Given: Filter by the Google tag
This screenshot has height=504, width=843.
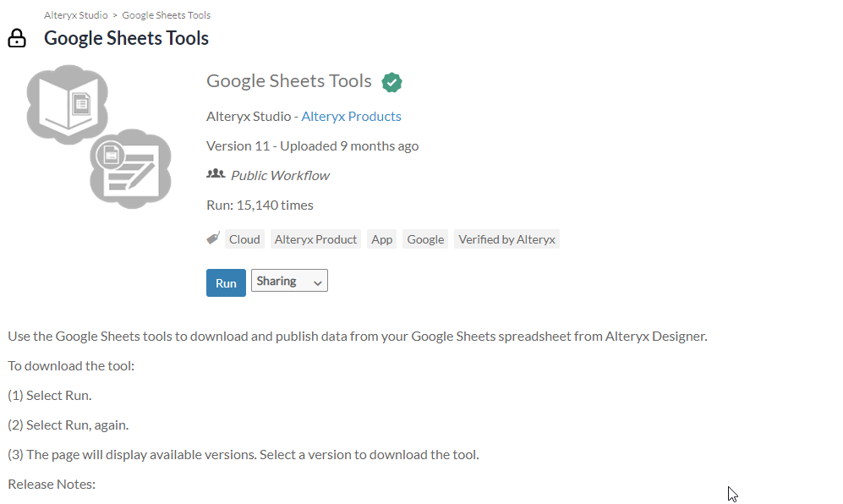Looking at the screenshot, I should coord(425,239).
